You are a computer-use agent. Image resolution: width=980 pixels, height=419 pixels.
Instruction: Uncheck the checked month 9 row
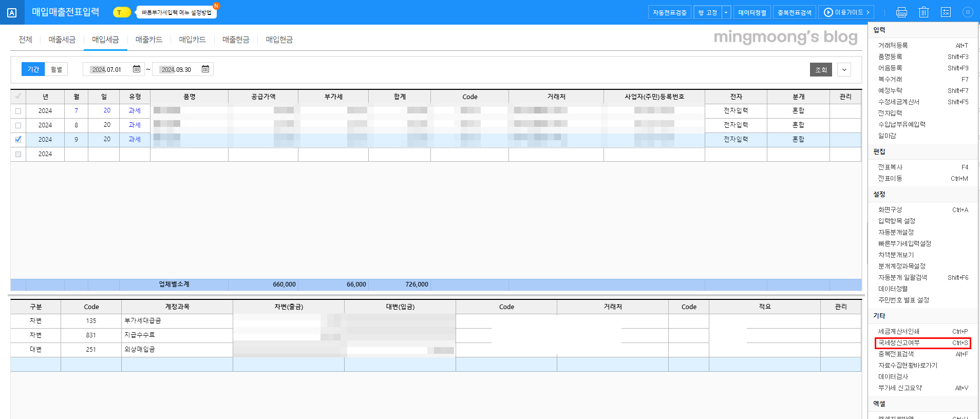pyautogui.click(x=18, y=140)
